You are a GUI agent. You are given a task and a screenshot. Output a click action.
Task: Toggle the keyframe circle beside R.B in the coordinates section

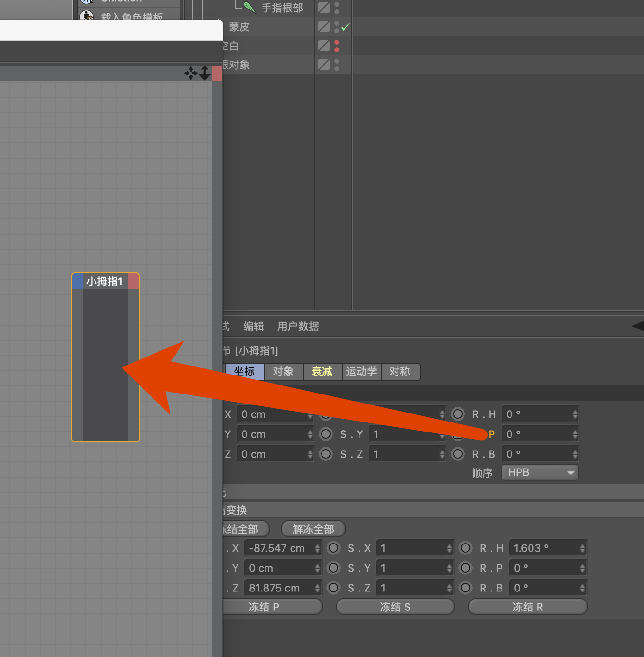pyautogui.click(x=458, y=454)
